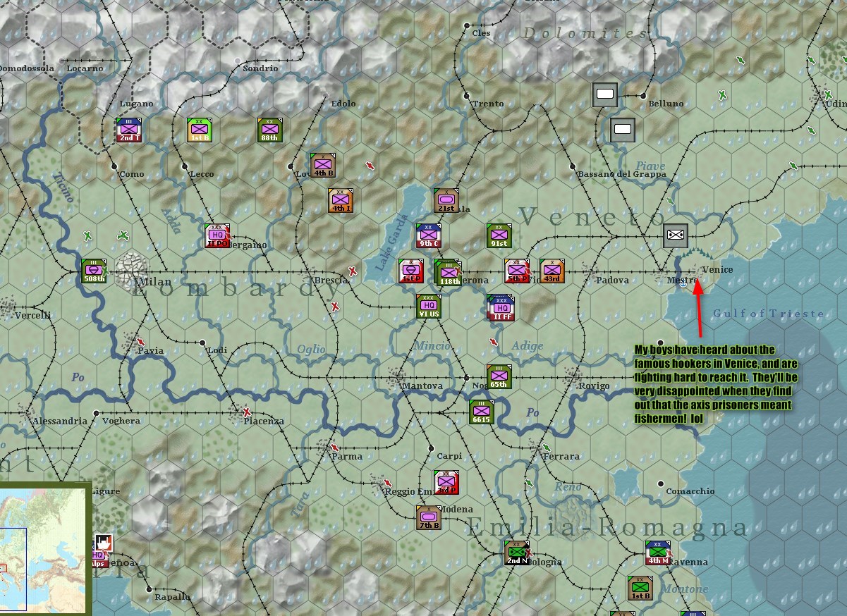Click the Como town label
Viewport: 847px width, 616px height.
132,175
